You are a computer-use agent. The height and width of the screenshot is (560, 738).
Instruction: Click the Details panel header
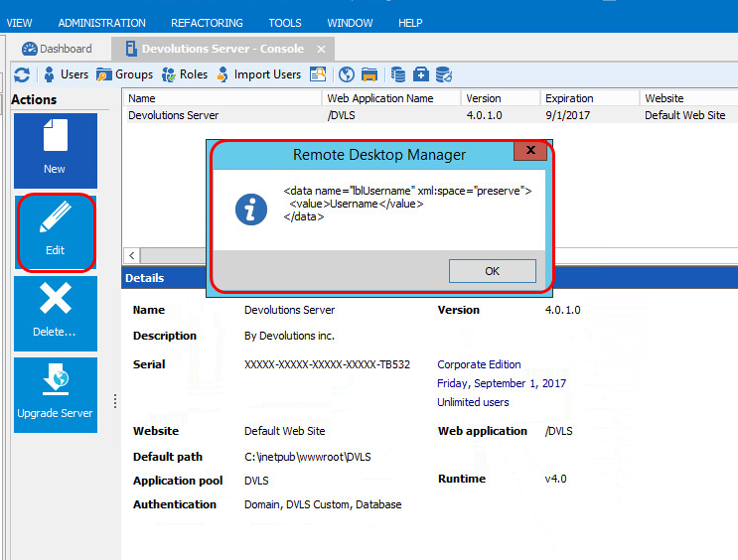click(x=430, y=278)
